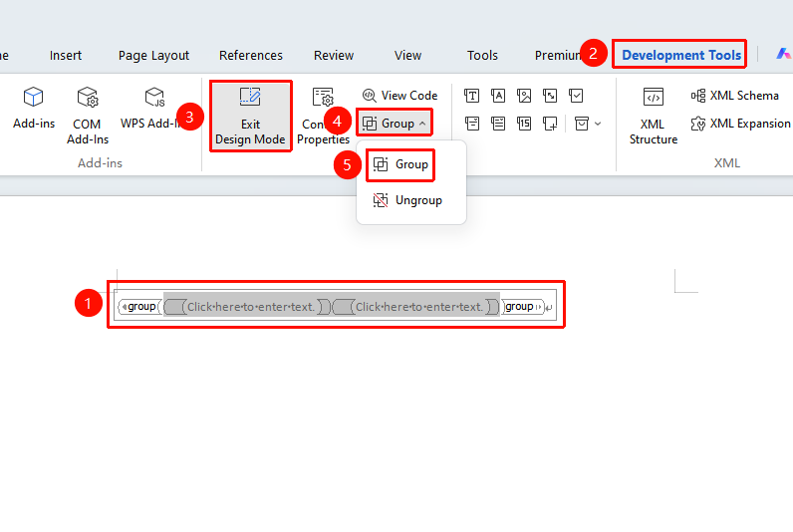
Task: Insert a date picker content control
Action: click(524, 124)
